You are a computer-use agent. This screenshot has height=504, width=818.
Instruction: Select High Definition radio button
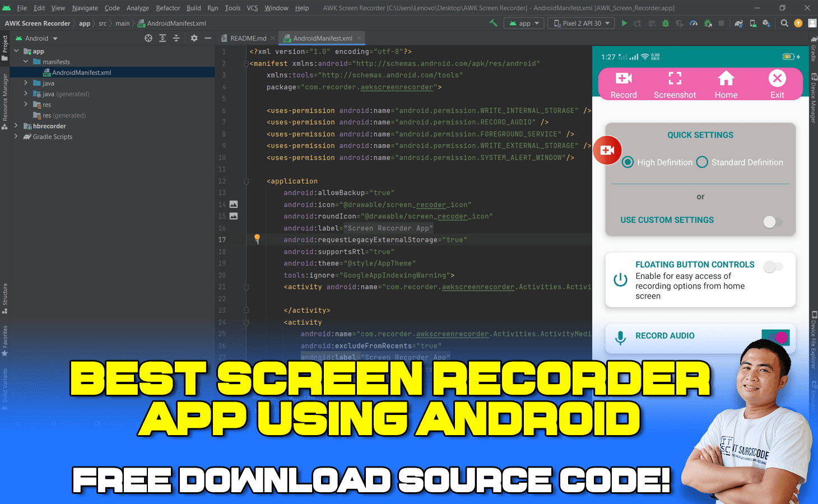pos(628,162)
